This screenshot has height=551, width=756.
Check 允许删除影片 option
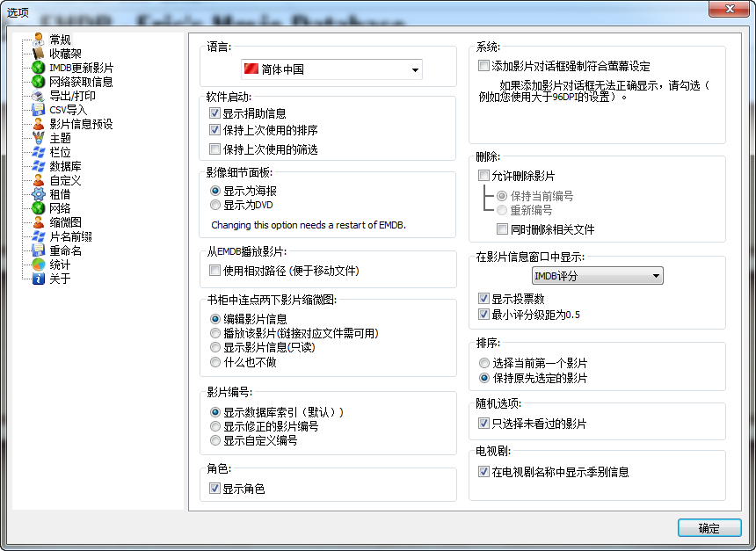click(x=483, y=175)
